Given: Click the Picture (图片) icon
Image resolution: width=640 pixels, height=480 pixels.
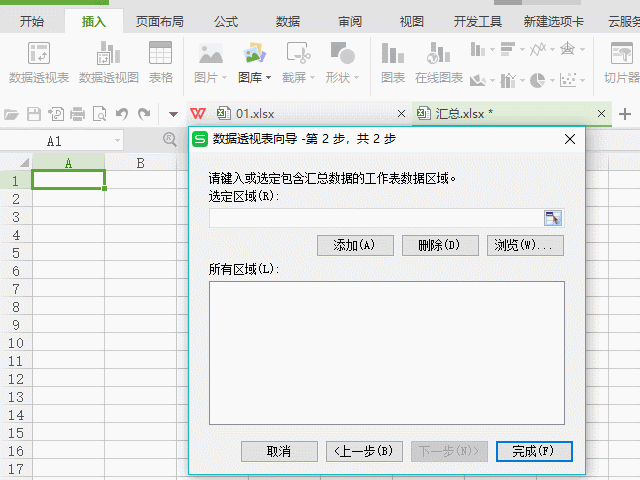Looking at the screenshot, I should (x=211, y=53).
